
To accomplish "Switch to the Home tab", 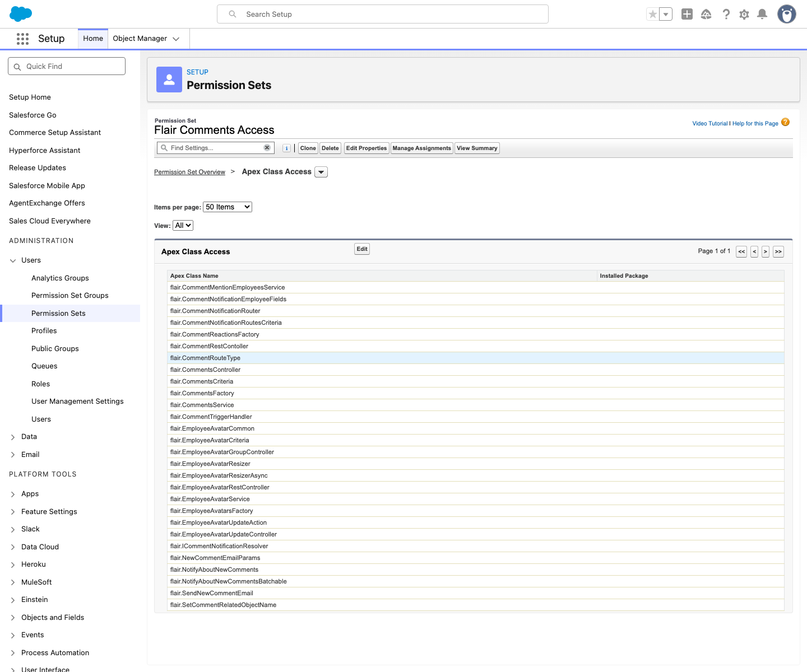I will pos(93,39).
